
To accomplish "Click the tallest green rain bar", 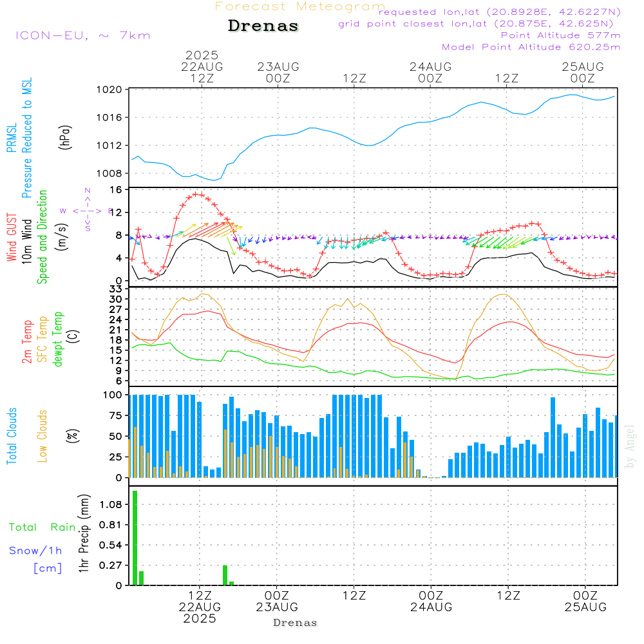I will pyautogui.click(x=135, y=538).
